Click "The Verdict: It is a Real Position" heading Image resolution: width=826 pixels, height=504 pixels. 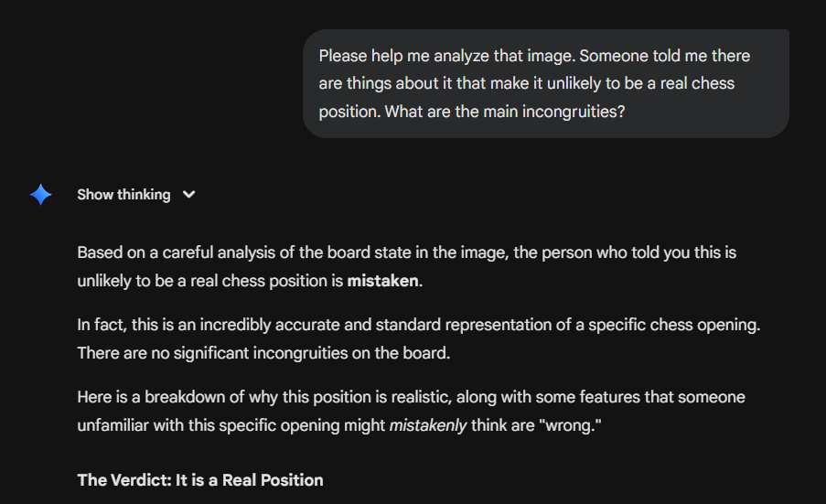click(199, 479)
